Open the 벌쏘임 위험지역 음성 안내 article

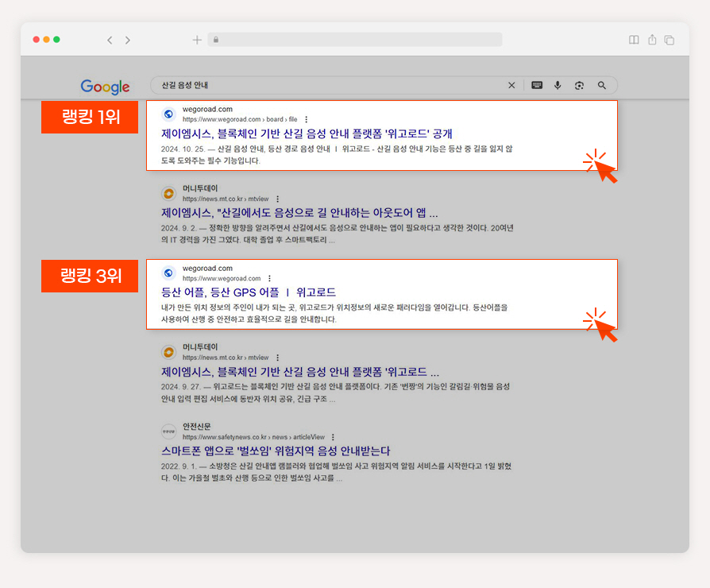tap(276, 451)
